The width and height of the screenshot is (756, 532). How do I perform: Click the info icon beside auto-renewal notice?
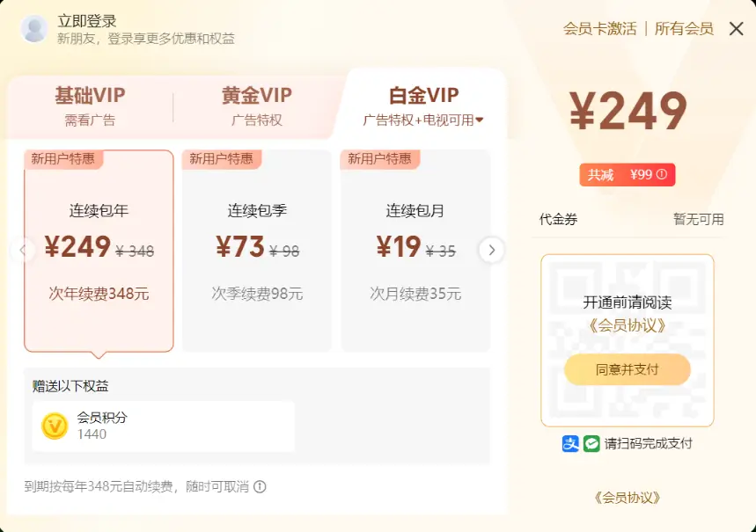pos(260,486)
